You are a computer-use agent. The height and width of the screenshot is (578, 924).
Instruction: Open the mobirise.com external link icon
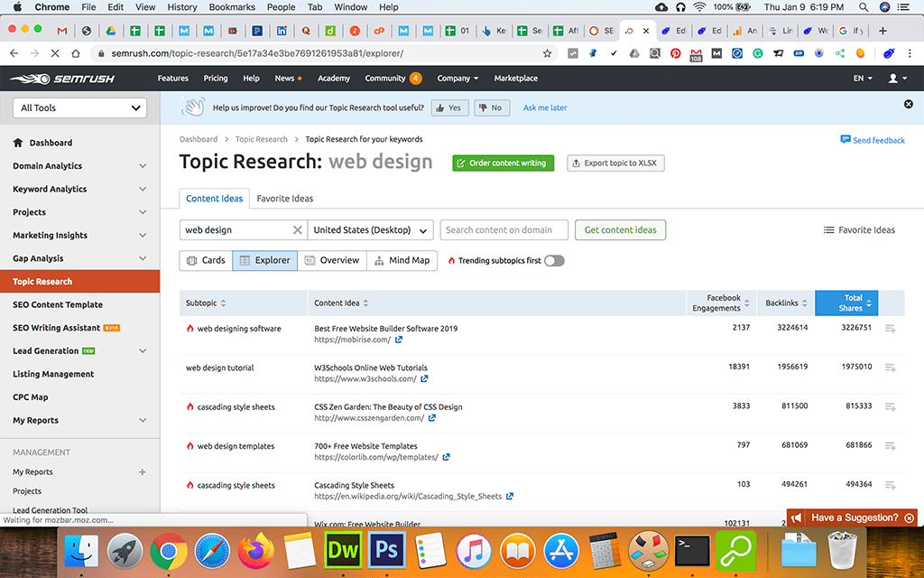399,340
